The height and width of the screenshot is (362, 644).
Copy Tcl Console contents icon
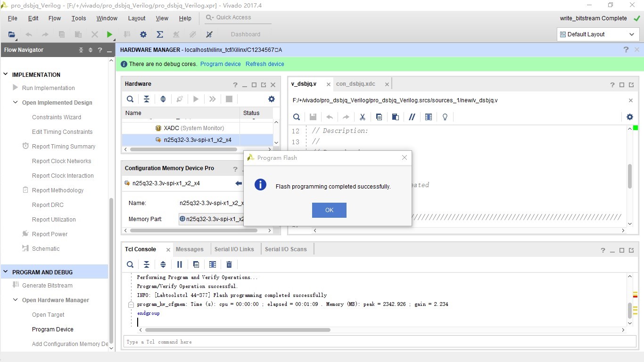point(196,264)
